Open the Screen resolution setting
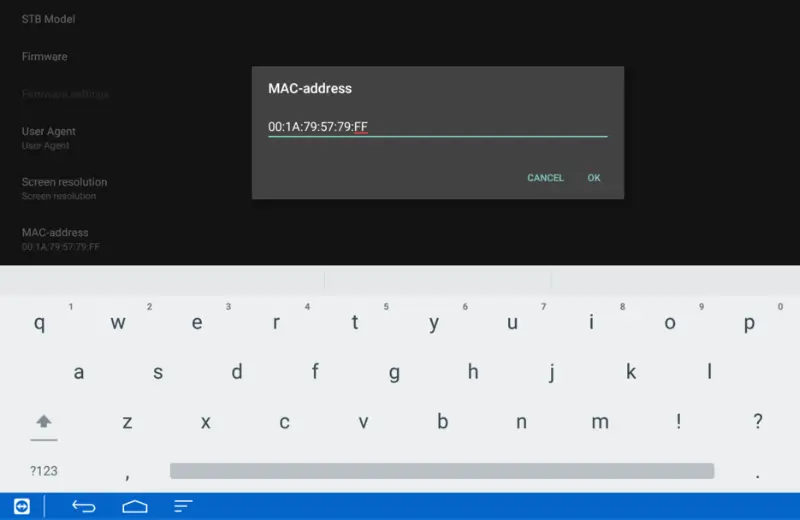The width and height of the screenshot is (800, 520). pos(64,188)
